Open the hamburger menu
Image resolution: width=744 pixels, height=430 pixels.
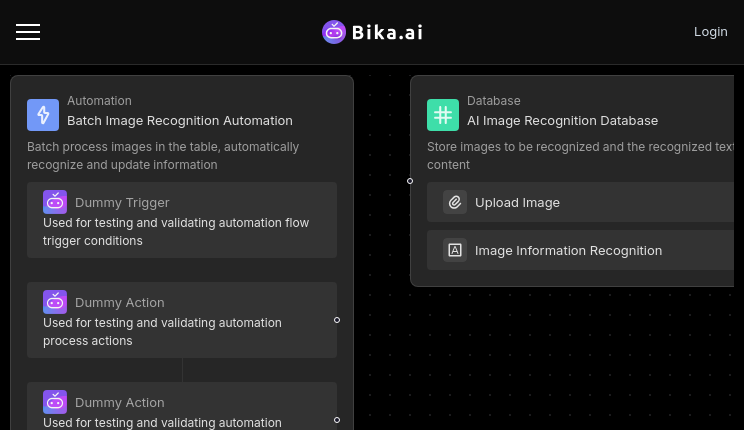28,32
